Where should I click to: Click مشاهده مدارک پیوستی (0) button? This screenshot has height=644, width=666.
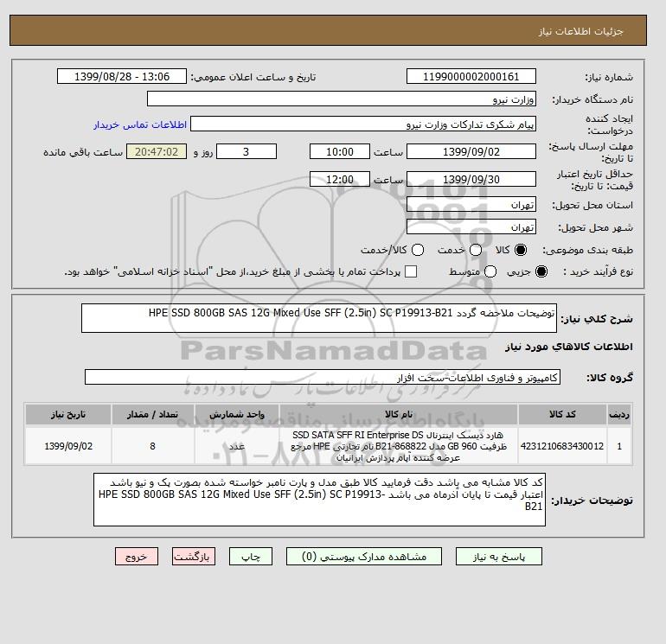[x=364, y=557]
